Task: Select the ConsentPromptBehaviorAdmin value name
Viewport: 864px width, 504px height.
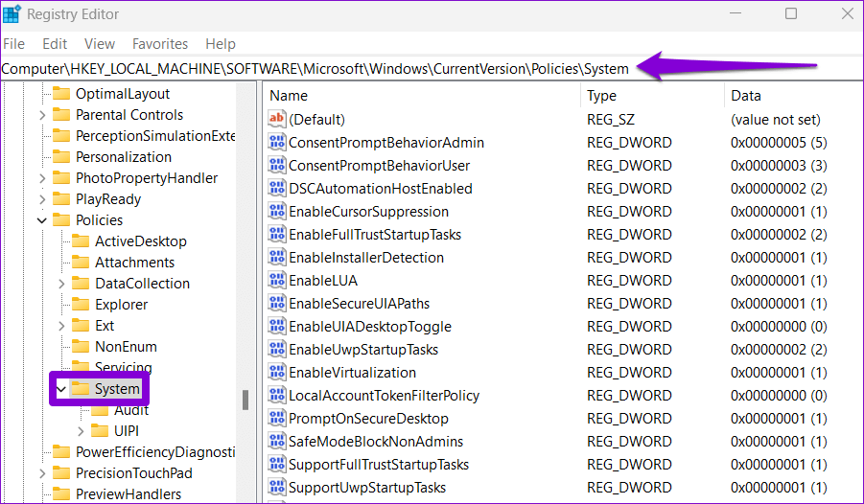Action: tap(386, 143)
